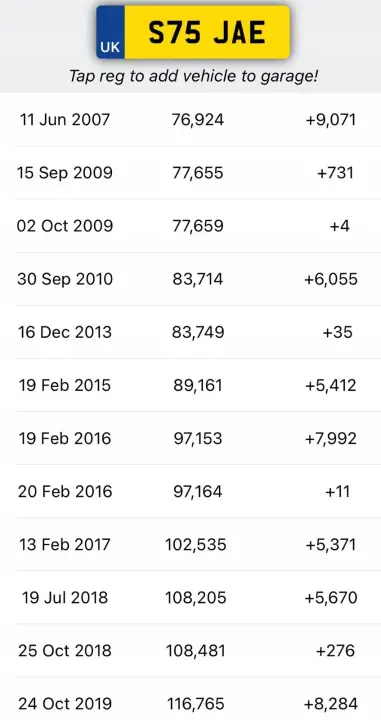Tap the 89,161 mileage value
This screenshot has height=720, width=381.
pos(198,385)
